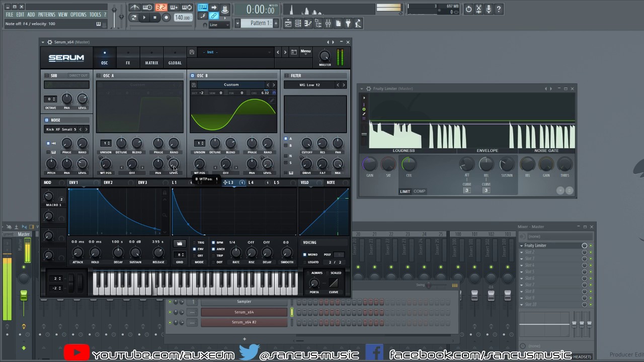
Task: Select Serum_x64 #2 channel button
Action: [244, 322]
